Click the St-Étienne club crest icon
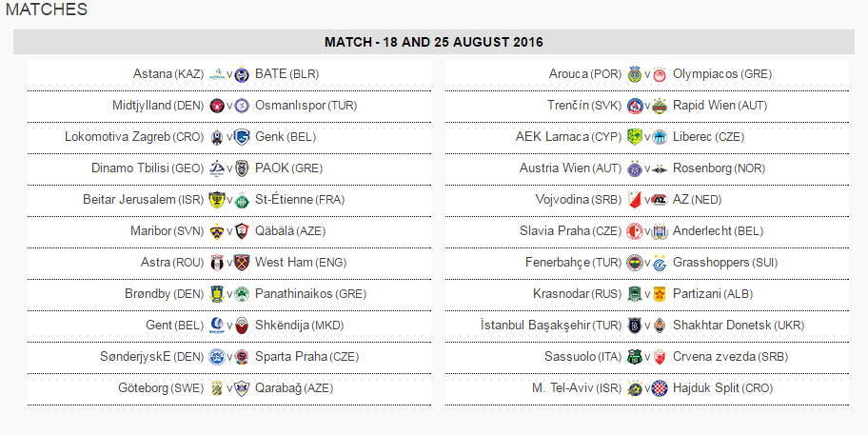The image size is (868, 435). (x=242, y=200)
